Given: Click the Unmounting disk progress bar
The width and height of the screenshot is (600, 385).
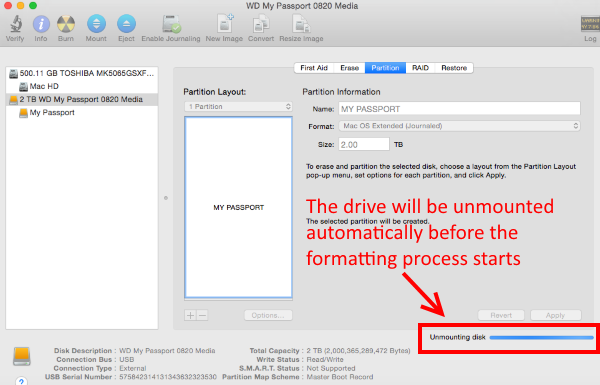Looking at the screenshot, I should click(541, 338).
